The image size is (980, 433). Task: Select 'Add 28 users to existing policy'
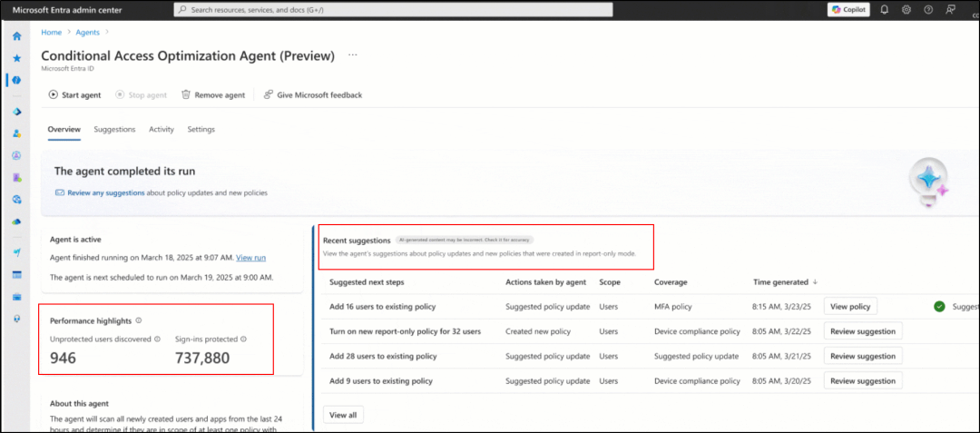pos(383,356)
